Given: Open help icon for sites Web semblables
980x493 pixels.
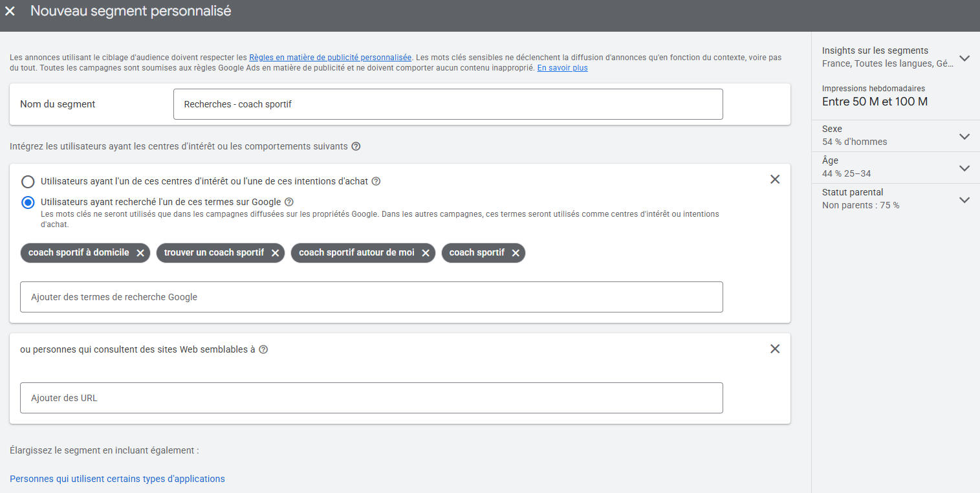Looking at the screenshot, I should click(x=263, y=349).
